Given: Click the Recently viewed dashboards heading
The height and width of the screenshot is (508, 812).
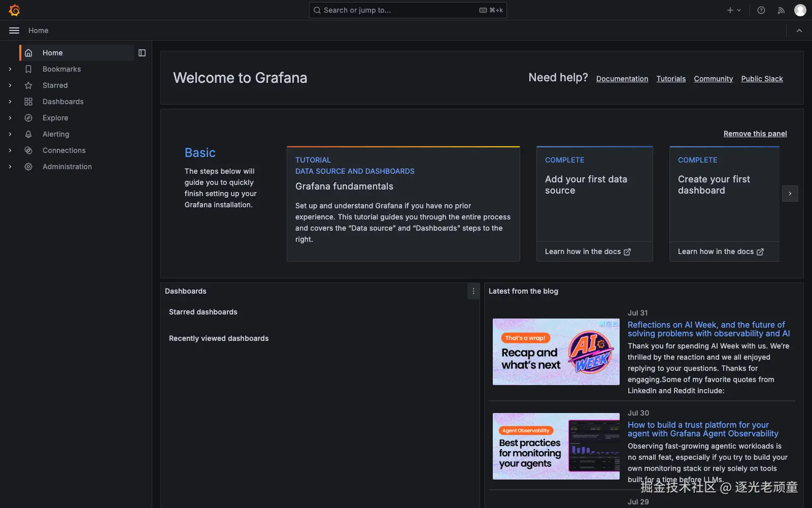Looking at the screenshot, I should point(219,338).
